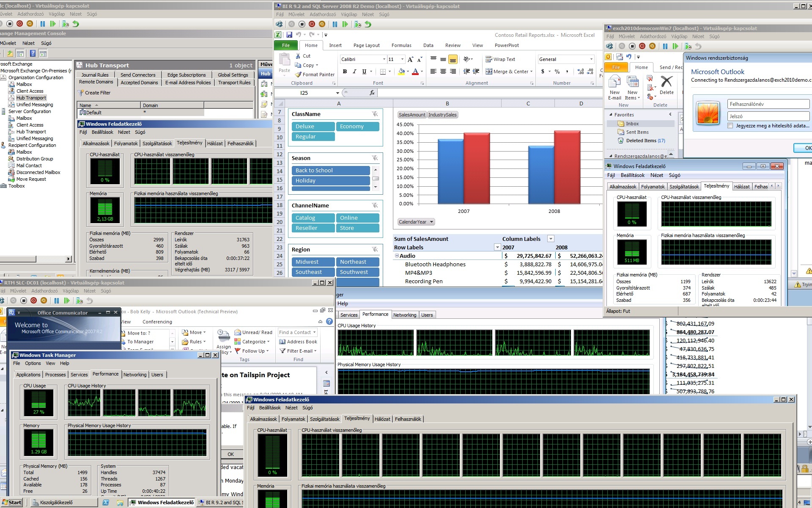This screenshot has height=508, width=812.
Task: Open the Row Labels filter dropdown
Action: [x=497, y=247]
